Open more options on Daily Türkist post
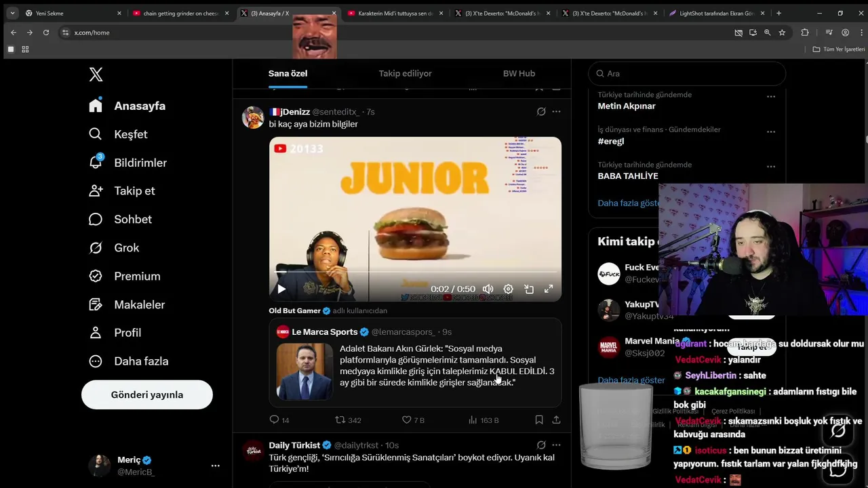The image size is (868, 488). click(556, 445)
